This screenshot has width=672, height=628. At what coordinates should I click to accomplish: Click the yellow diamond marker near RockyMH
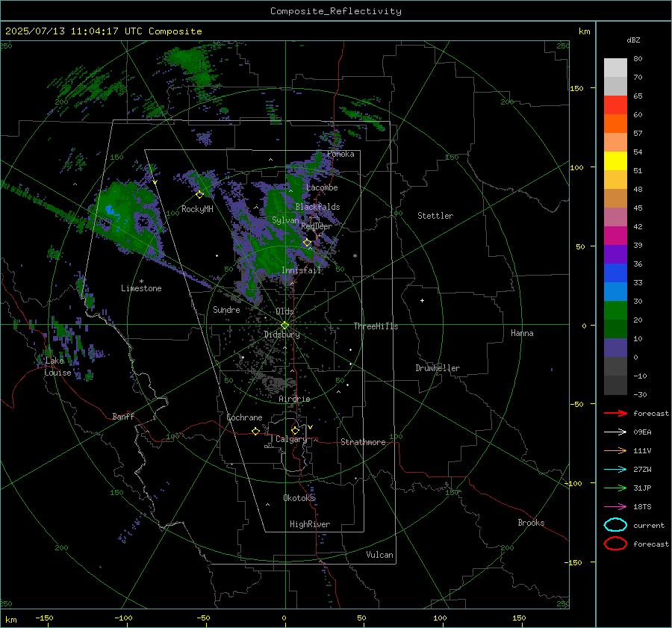point(199,195)
